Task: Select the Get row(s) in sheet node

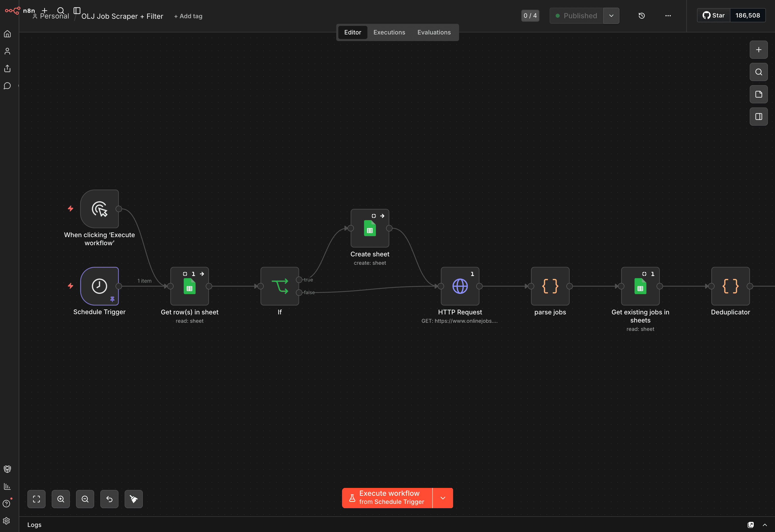Action: (190, 286)
